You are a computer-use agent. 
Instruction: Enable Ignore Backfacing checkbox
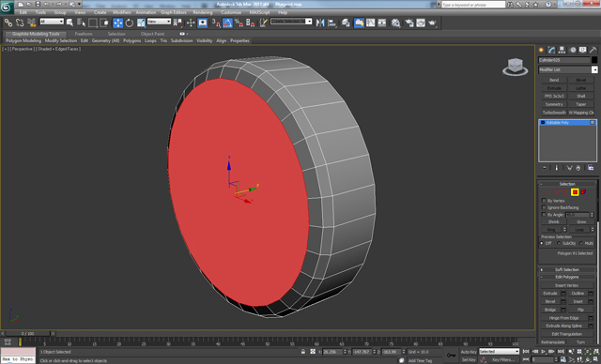[544, 207]
